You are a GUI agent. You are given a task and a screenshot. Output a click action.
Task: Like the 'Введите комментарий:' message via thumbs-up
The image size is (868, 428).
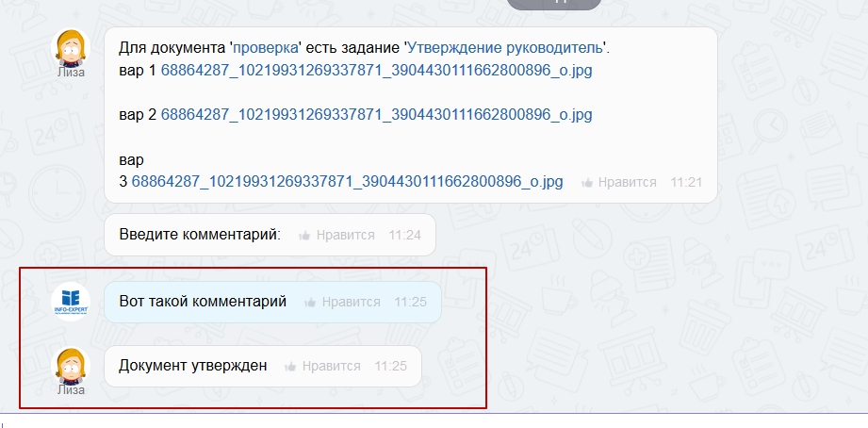point(304,236)
